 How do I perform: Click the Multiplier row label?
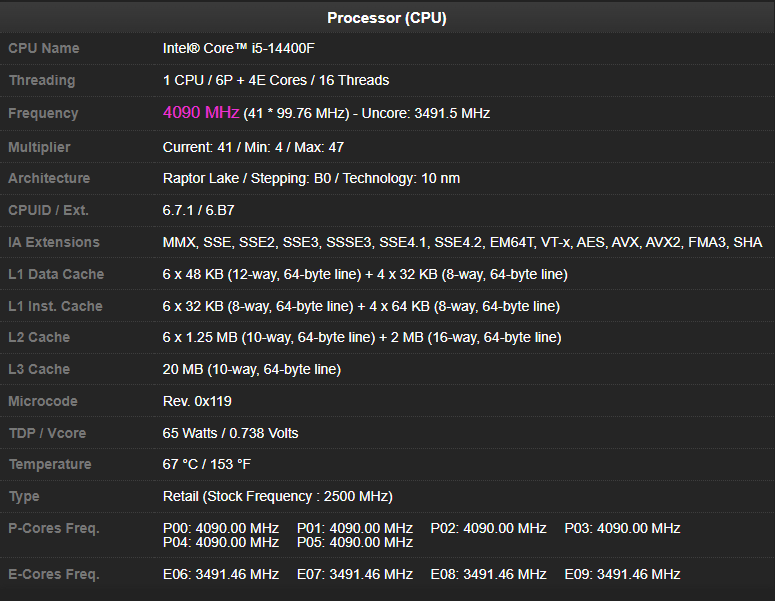pyautogui.click(x=39, y=147)
